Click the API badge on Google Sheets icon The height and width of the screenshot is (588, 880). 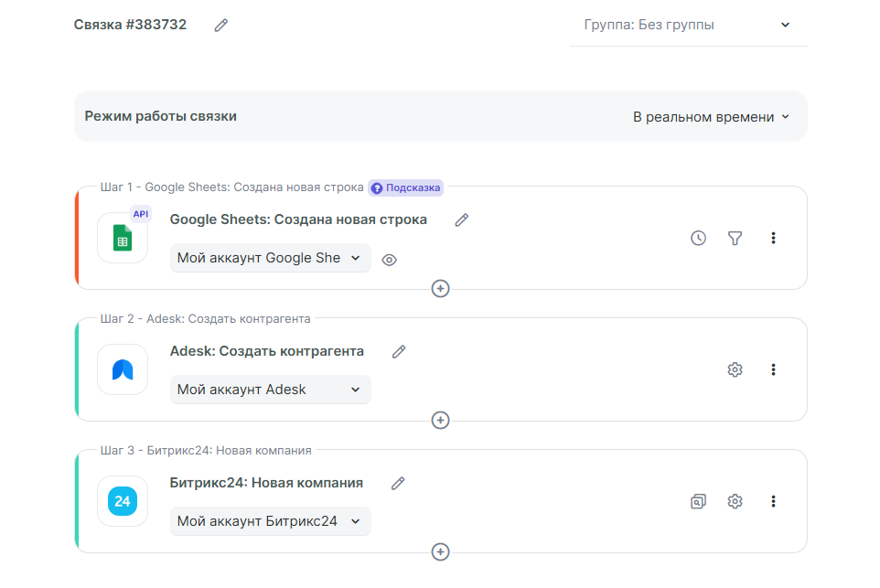pos(141,214)
